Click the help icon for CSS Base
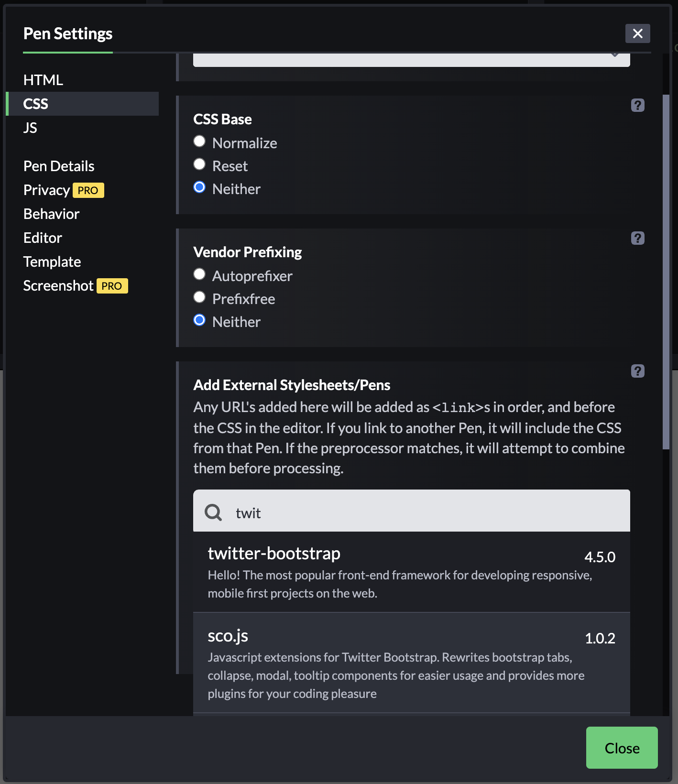Screen dimensions: 678x784 [637, 105]
